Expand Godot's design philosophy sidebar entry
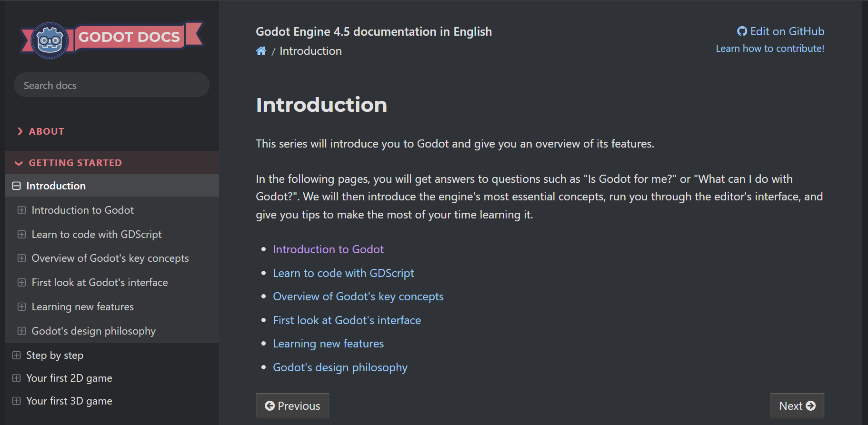 (x=22, y=331)
